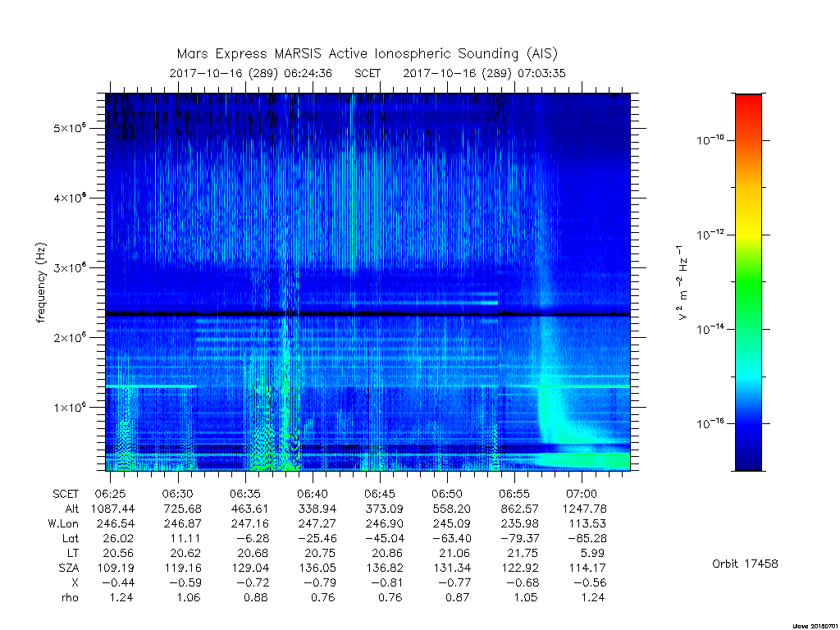Click the "06:45" time tick label

click(x=380, y=494)
